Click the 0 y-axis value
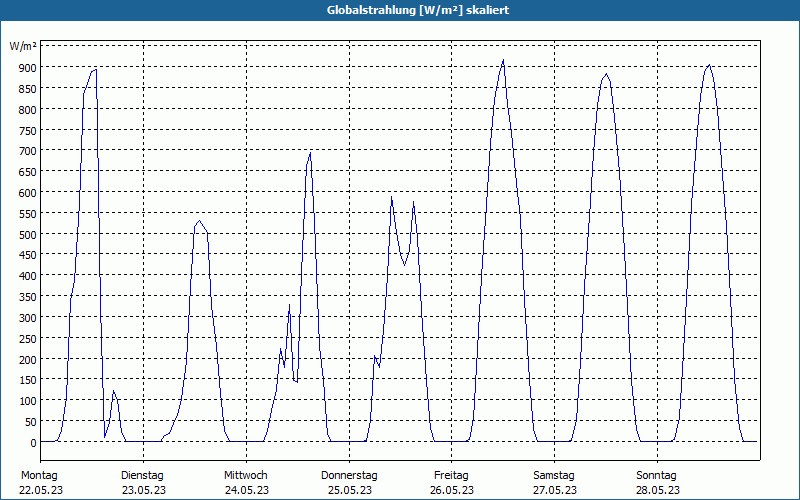This screenshot has height=500, width=800. pos(34,443)
